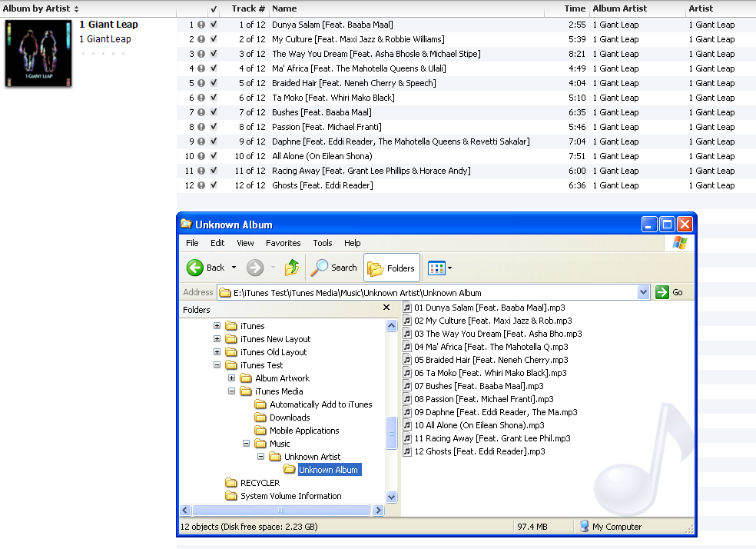The height and width of the screenshot is (549, 756).
Task: Open the Views dropdown arrow
Action: click(x=450, y=268)
